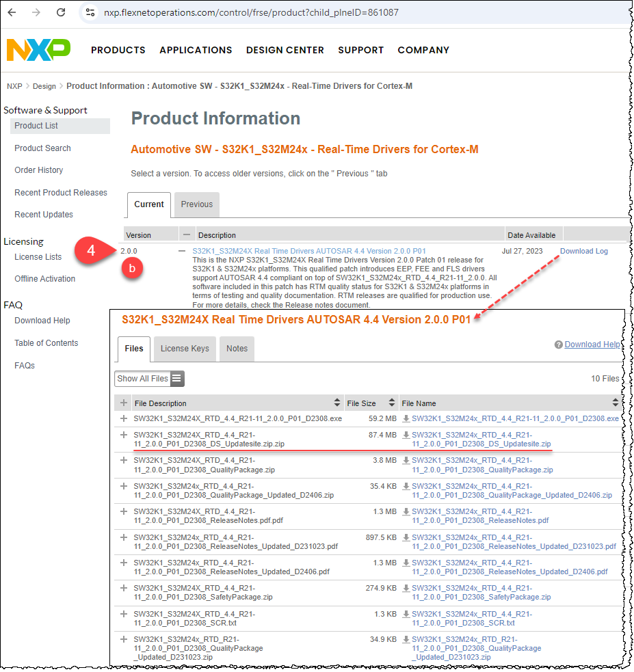Click the browser address bar URL
Image resolution: width=634 pixels, height=672 pixels.
251,12
